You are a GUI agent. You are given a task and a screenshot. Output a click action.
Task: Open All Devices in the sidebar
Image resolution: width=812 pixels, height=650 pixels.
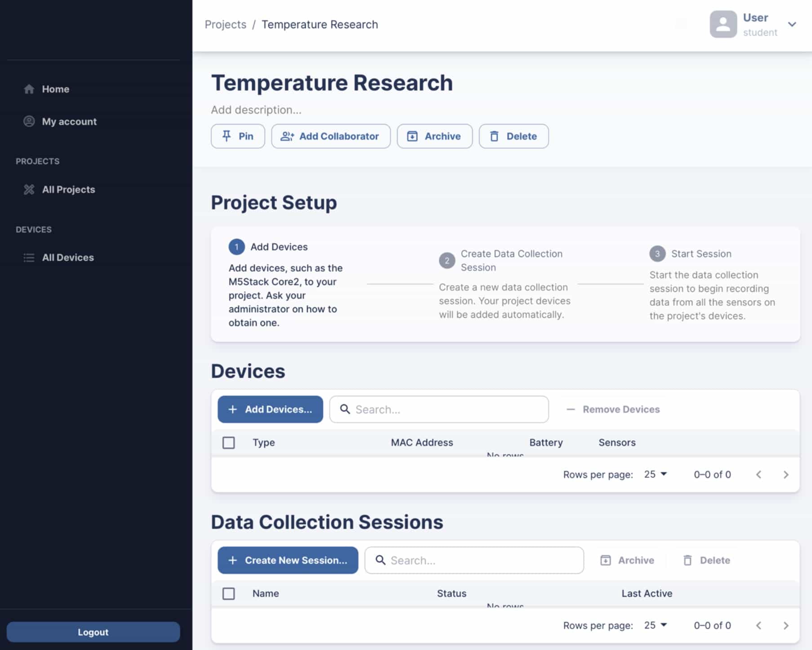pos(67,258)
